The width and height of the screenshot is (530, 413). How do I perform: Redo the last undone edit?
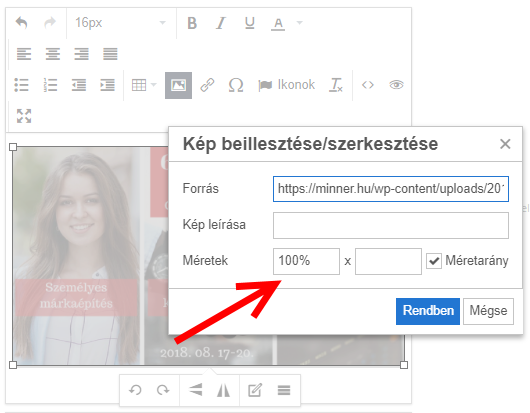[x=50, y=23]
